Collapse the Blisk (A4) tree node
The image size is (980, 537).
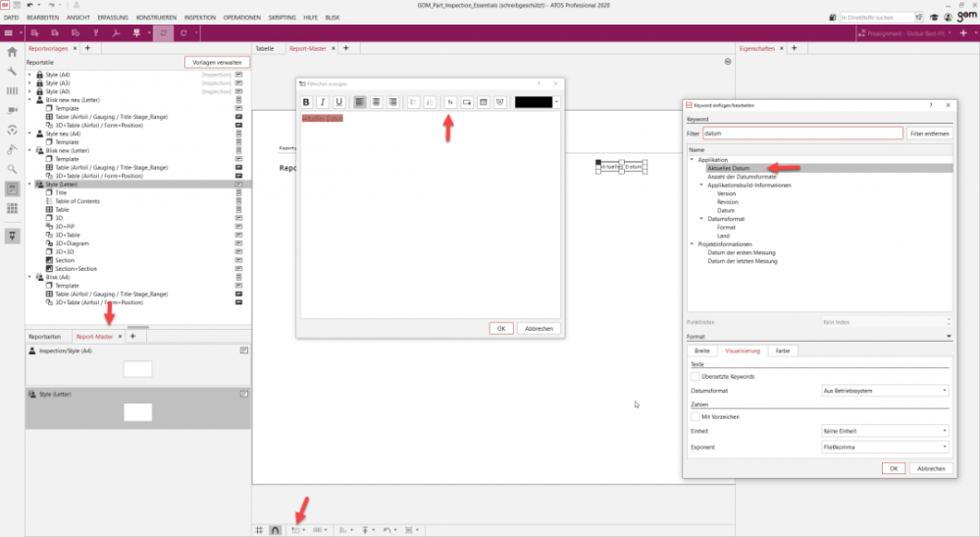[29, 277]
